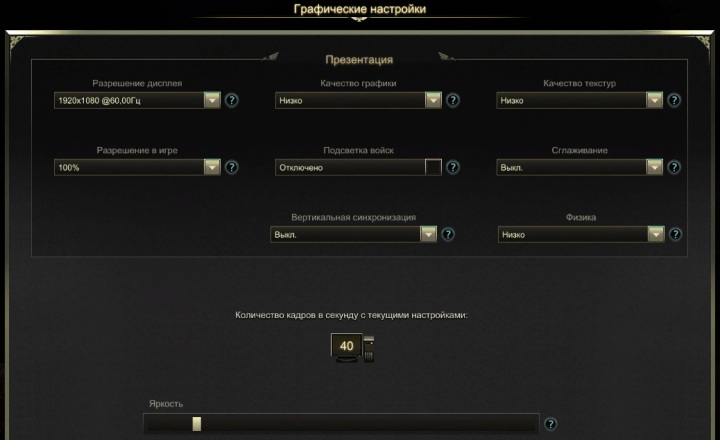Expand the Разрешение дисплея dropdown arrow
The height and width of the screenshot is (440, 720).
[212, 100]
